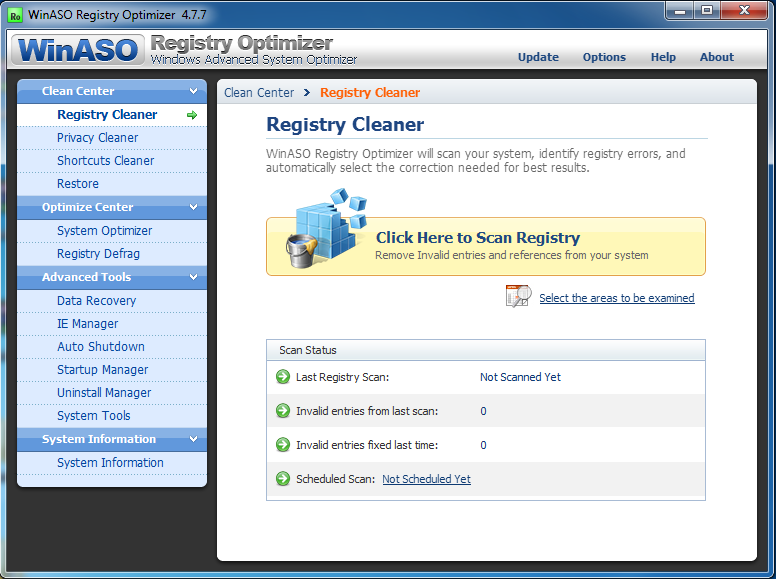
Task: Open the Update menu item
Action: [538, 57]
